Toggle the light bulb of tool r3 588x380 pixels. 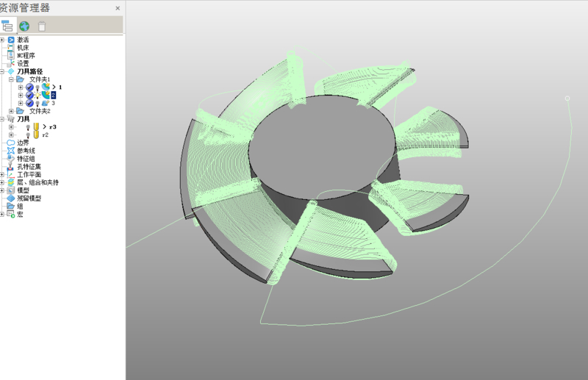[28, 128]
